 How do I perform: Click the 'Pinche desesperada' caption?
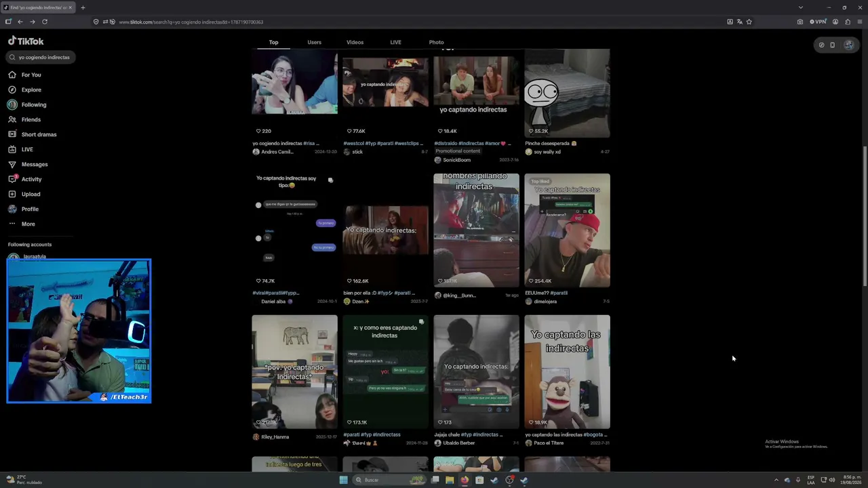pyautogui.click(x=551, y=144)
